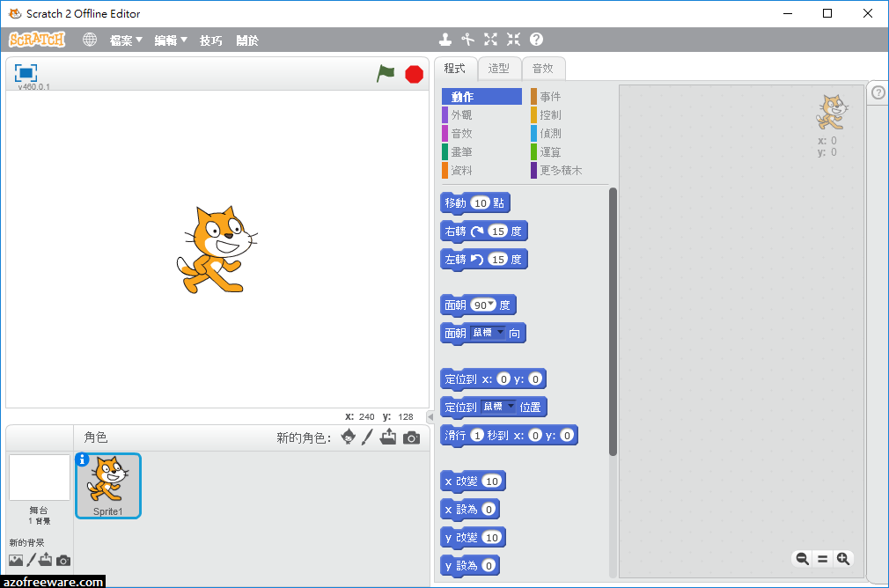Screen dimensions: 889x588
Task: Open the help panel question mark at right edge
Action: [x=878, y=93]
